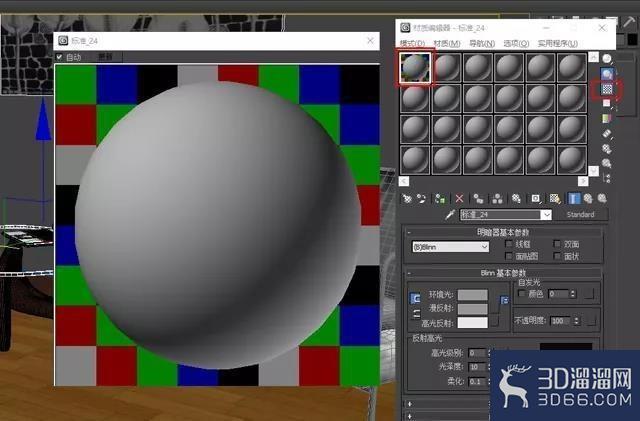640x421 pixels.
Task: Open the 高光反射 color swatch
Action: 473,323
